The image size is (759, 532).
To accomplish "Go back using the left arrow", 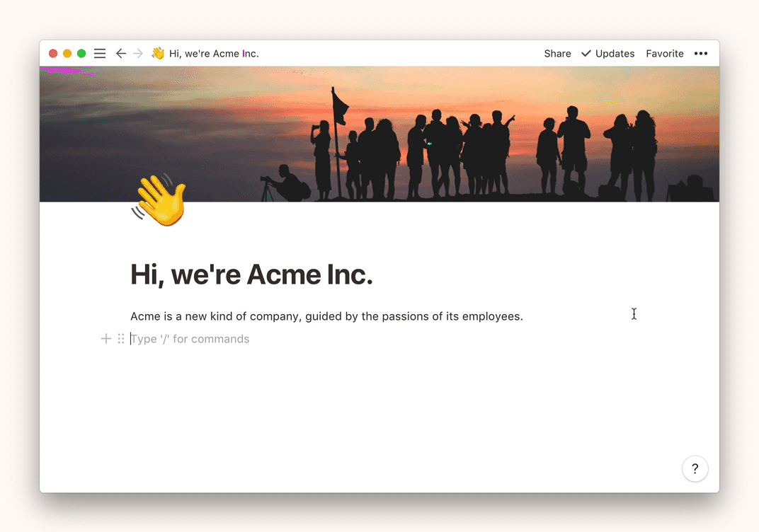I will tap(121, 54).
